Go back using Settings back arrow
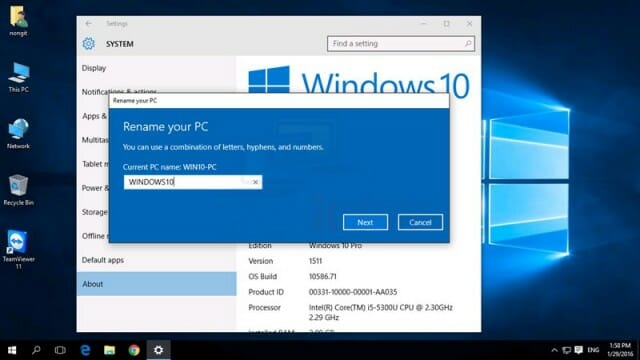The width and height of the screenshot is (640, 360). coord(89,24)
